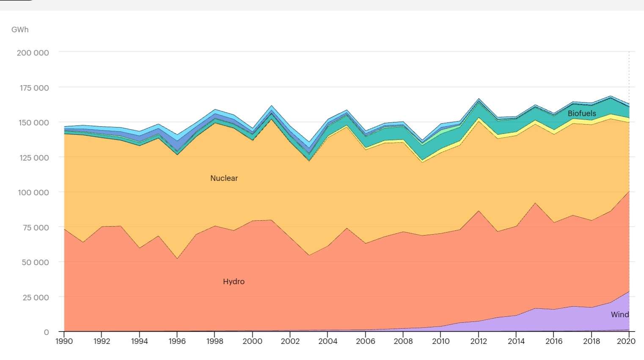644x360 pixels.
Task: Select the 50 000 y-axis label
Action: [x=35, y=263]
